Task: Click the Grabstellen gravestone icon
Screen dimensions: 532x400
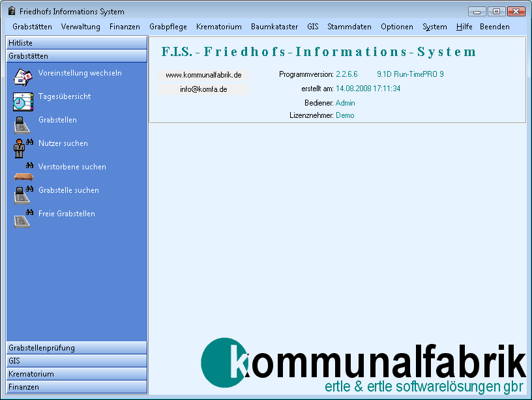Action: tap(22, 125)
